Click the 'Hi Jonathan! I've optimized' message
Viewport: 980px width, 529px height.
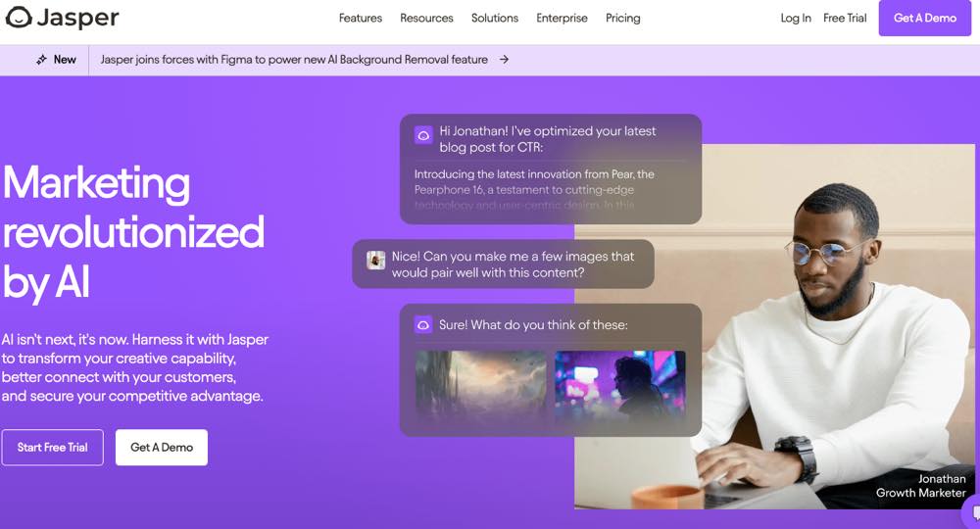pyautogui.click(x=548, y=139)
